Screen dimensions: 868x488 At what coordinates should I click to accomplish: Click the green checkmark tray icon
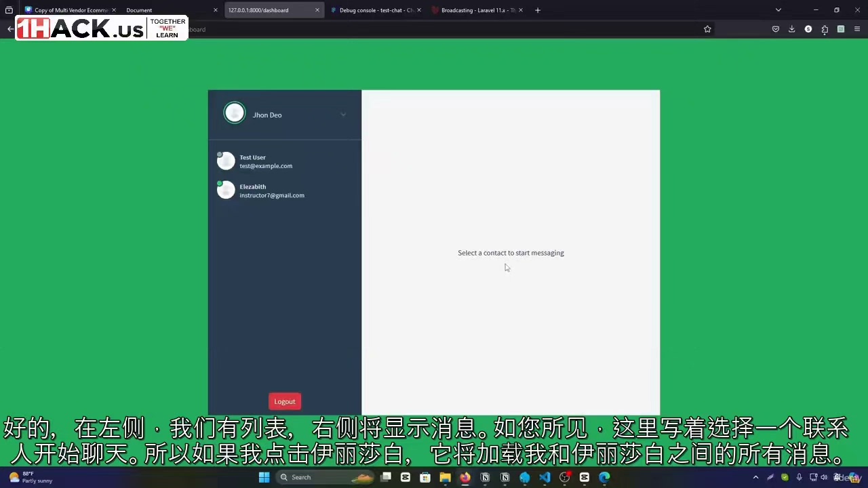[x=785, y=477]
